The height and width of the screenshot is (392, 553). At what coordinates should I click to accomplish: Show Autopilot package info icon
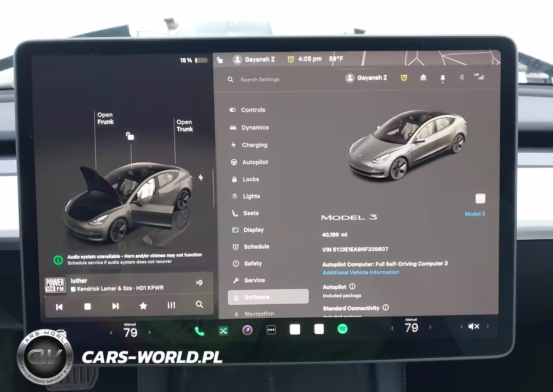point(352,287)
